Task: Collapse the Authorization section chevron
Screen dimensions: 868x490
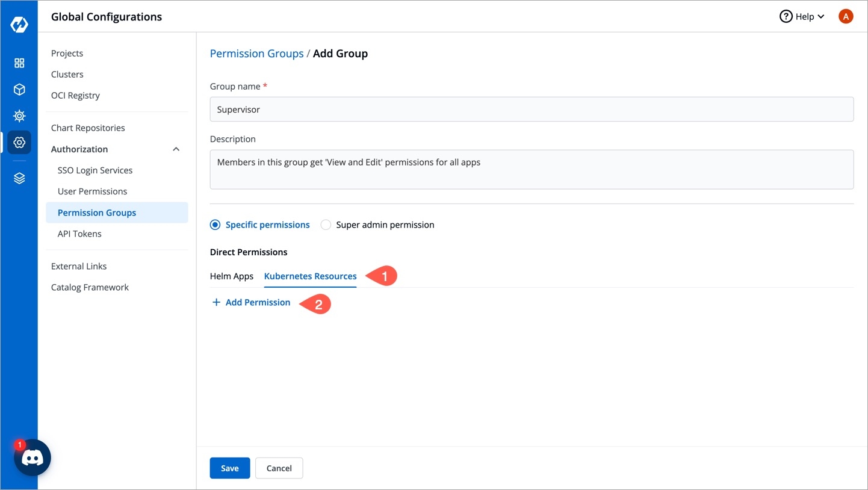Action: pos(176,149)
